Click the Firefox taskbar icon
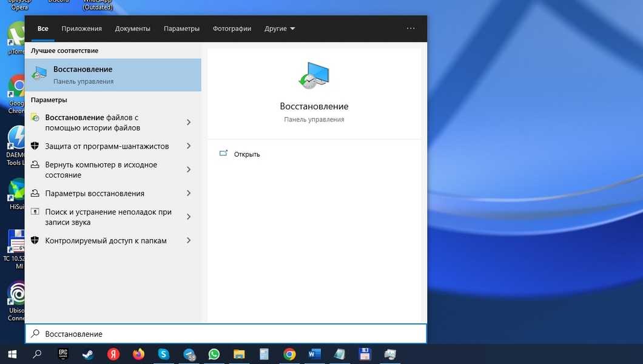 (x=138, y=354)
